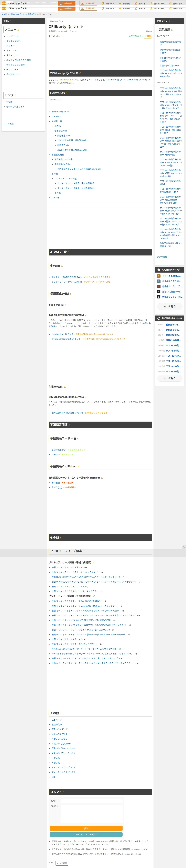The width and height of the screenshot is (186, 868).
Task: Open プラグイン紹介 in the left menu
Action: pyautogui.click(x=13, y=41)
